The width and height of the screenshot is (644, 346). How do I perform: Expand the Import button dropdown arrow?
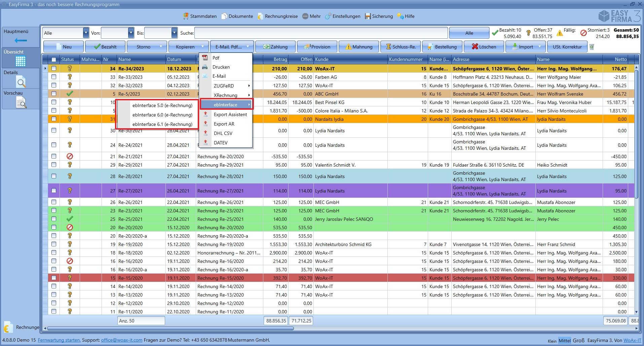pos(540,47)
